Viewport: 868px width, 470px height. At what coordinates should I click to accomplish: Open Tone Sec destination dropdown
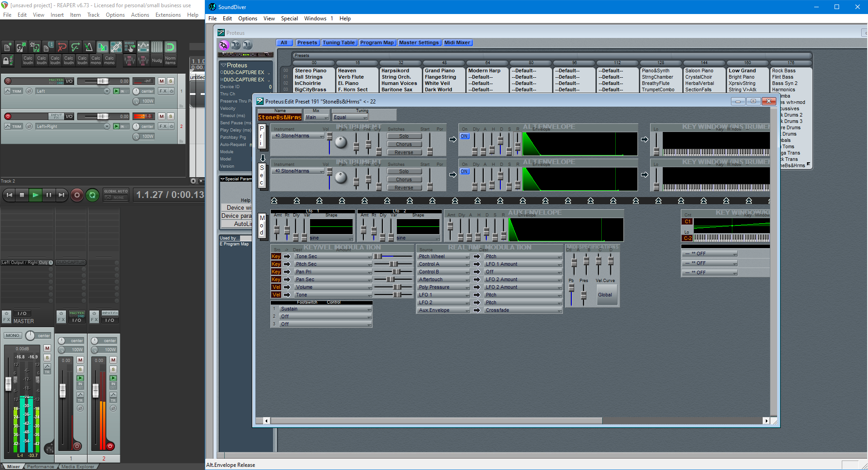tap(333, 256)
